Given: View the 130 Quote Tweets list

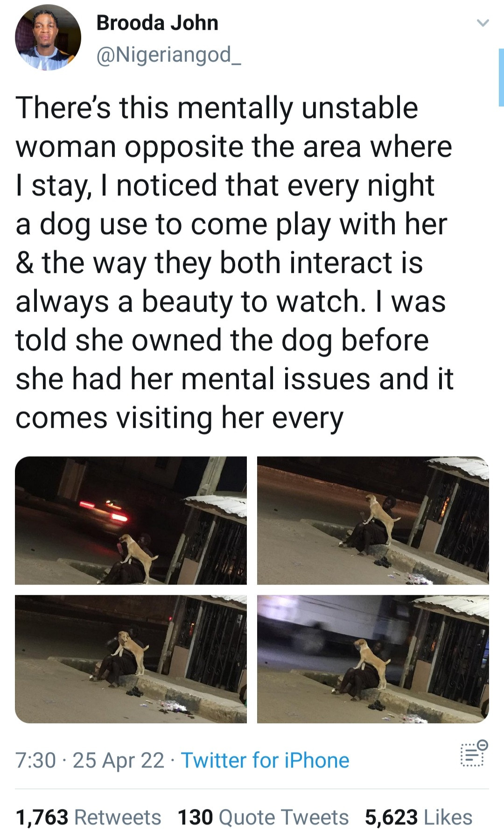Looking at the screenshot, I should [263, 817].
